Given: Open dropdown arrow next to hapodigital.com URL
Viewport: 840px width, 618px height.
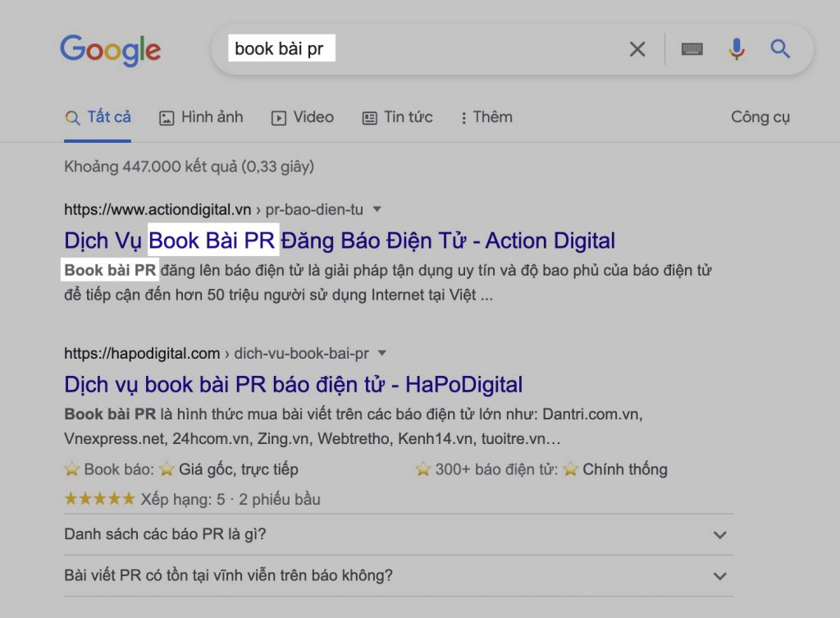Looking at the screenshot, I should 382,353.
